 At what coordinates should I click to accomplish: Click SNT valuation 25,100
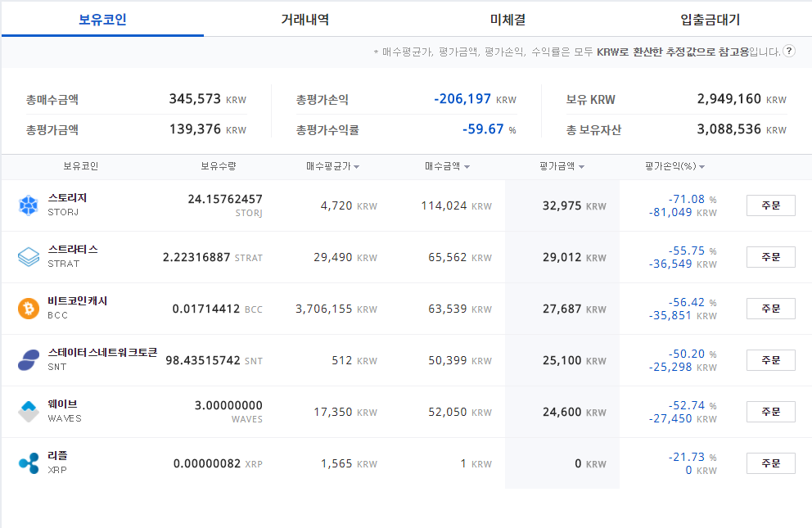[562, 360]
